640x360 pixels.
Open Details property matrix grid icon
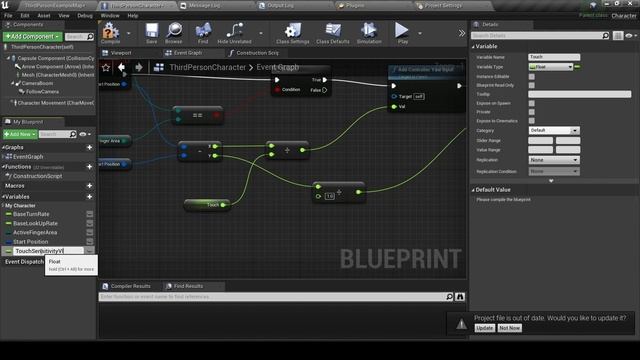(618, 36)
